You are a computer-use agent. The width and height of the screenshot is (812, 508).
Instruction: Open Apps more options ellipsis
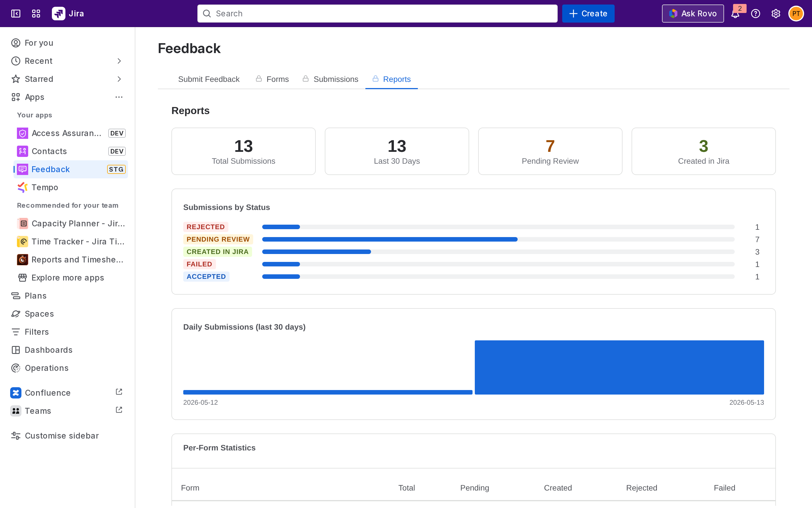(119, 97)
